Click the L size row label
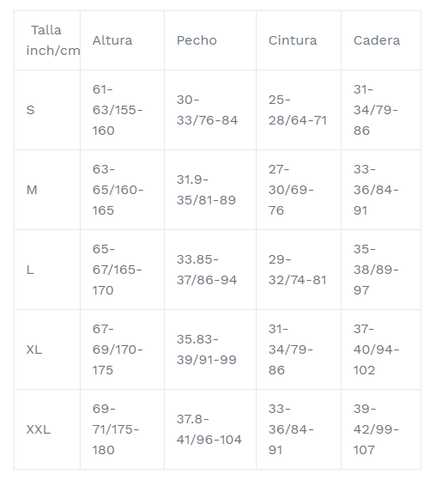 [x=47, y=270]
